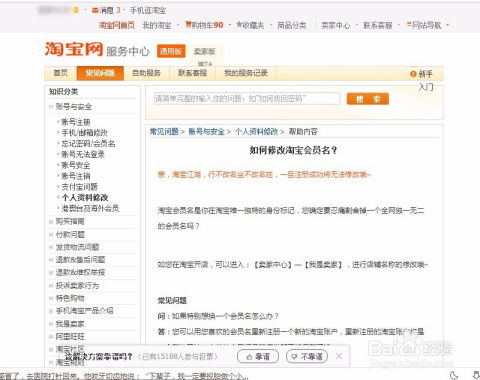480x380 pixels.
Task: Open 手机逛淘宝 link
Action: coord(148,10)
